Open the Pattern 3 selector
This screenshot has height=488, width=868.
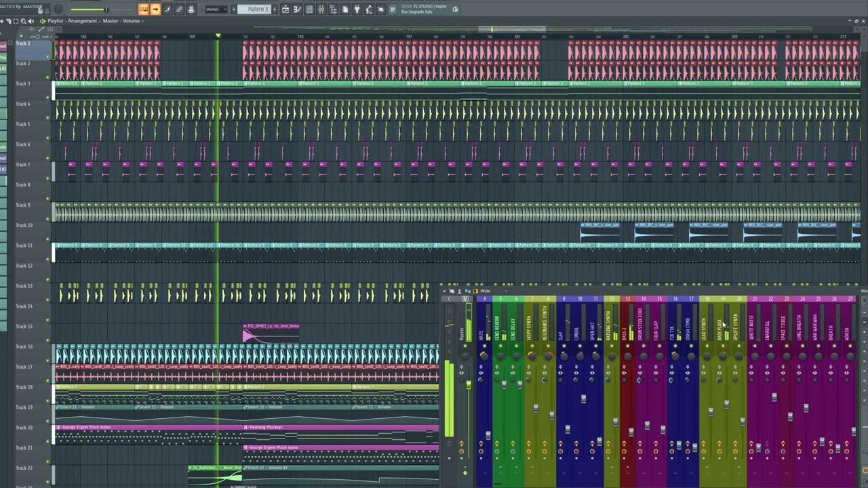(257, 9)
